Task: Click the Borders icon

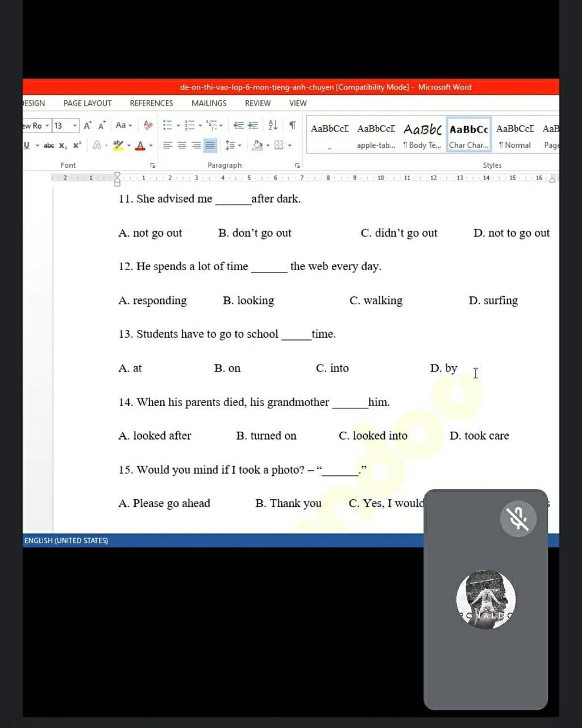Action: 278,146
